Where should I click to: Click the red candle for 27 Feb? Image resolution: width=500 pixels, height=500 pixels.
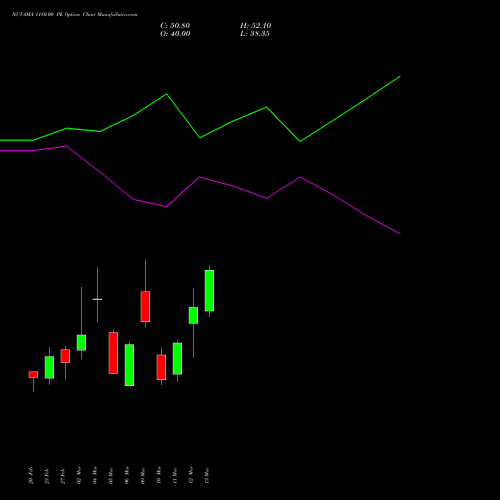tap(65, 356)
